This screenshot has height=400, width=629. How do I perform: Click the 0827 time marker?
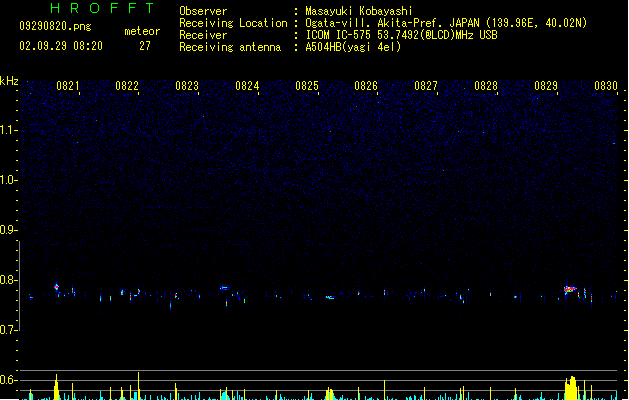pos(426,86)
